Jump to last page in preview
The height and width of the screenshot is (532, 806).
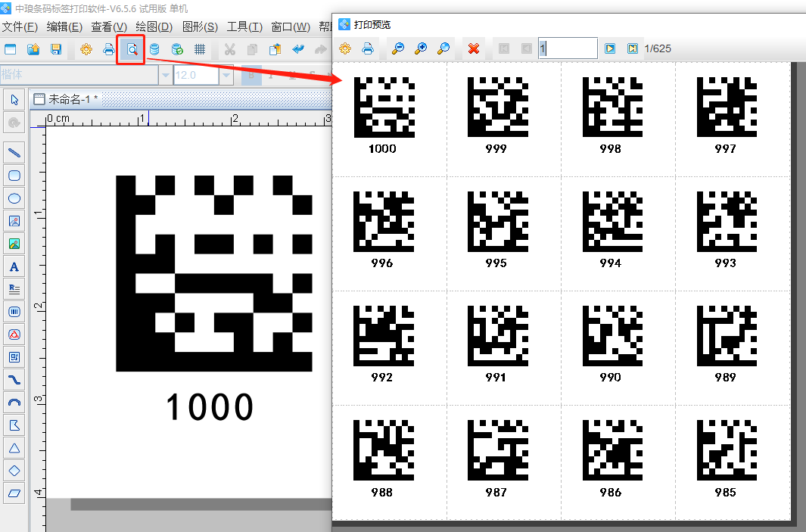(632, 49)
